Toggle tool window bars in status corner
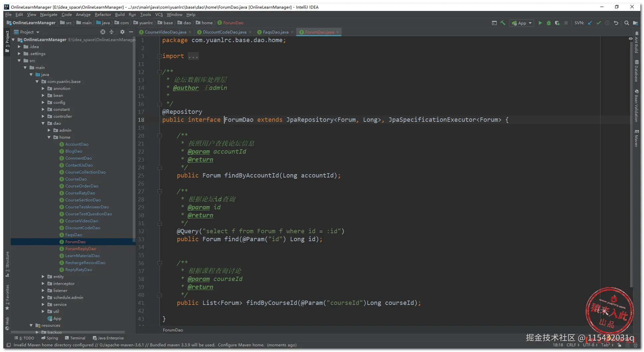This screenshot has height=352, width=644. click(x=9, y=345)
